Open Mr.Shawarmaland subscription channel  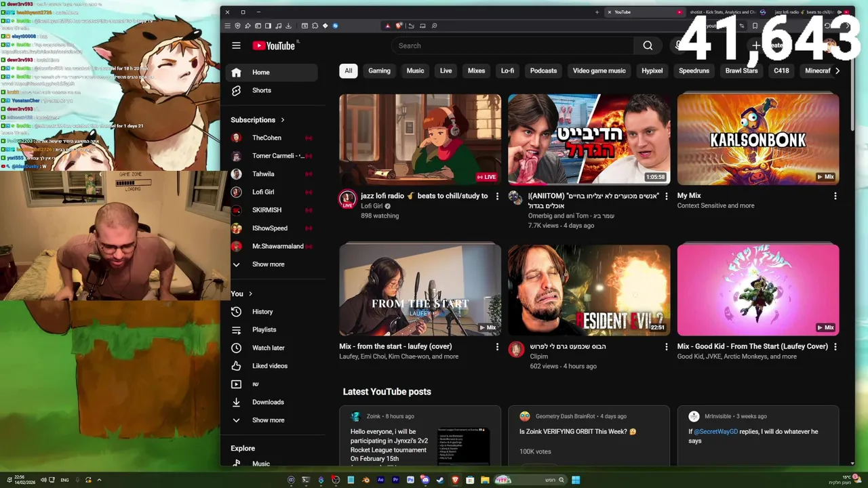point(271,246)
